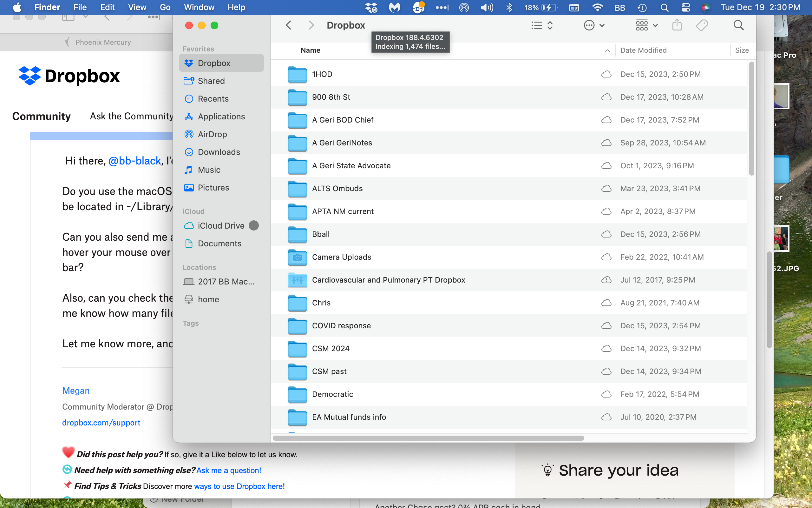This screenshot has width=812, height=508.
Task: Click cloud status icon for Chris folder
Action: coord(606,303)
